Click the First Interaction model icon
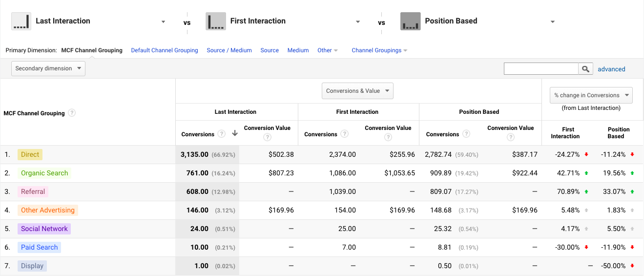Viewport: 644px width, 276px height. [x=216, y=21]
